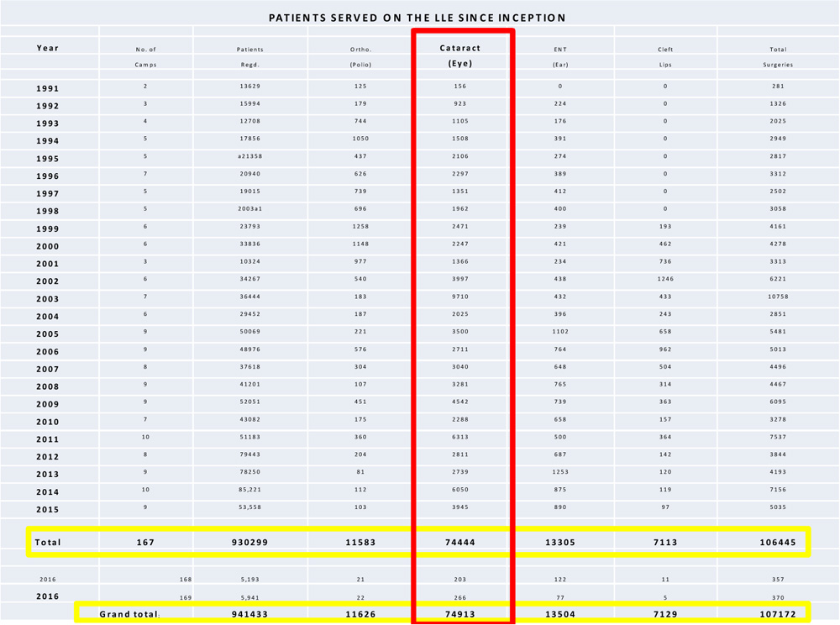Select grand total surgeries value 107172

tap(778, 614)
